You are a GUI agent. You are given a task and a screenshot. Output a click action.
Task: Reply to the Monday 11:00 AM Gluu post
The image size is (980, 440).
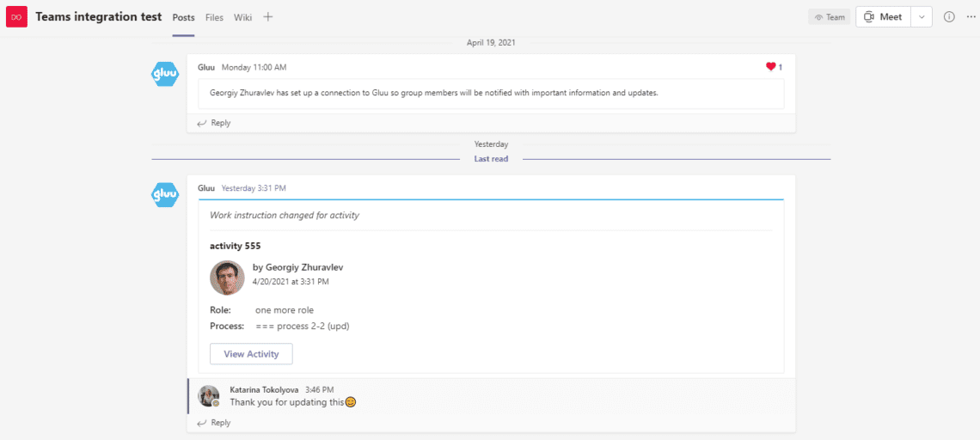(x=214, y=123)
